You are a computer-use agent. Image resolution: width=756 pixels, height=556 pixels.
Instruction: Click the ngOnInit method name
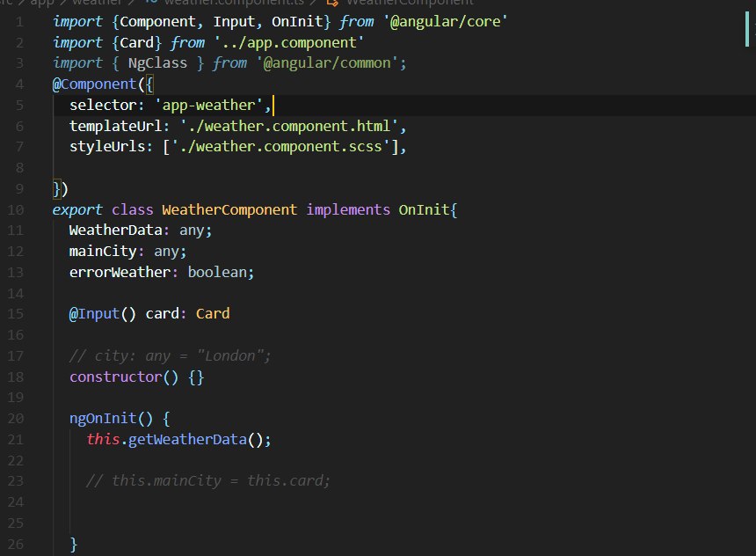point(103,419)
